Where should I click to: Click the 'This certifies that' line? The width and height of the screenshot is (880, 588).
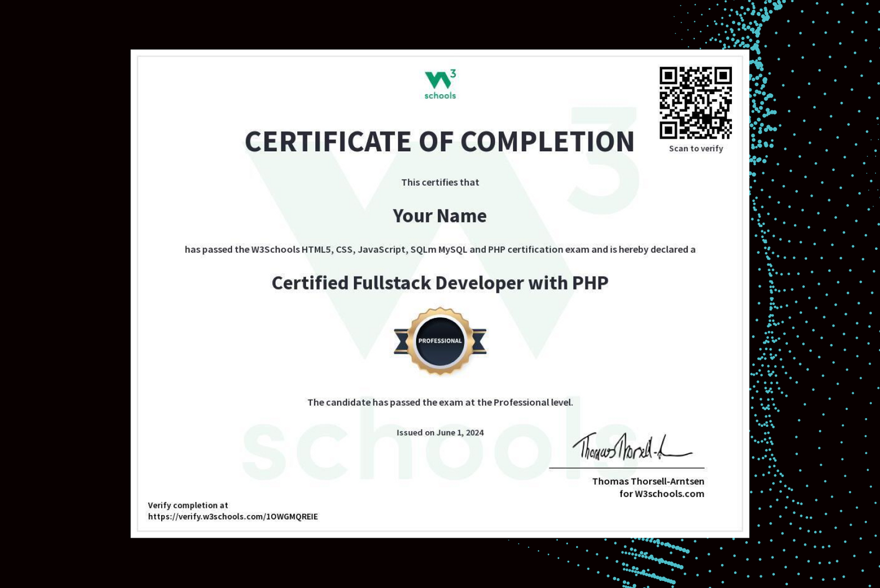click(x=439, y=182)
